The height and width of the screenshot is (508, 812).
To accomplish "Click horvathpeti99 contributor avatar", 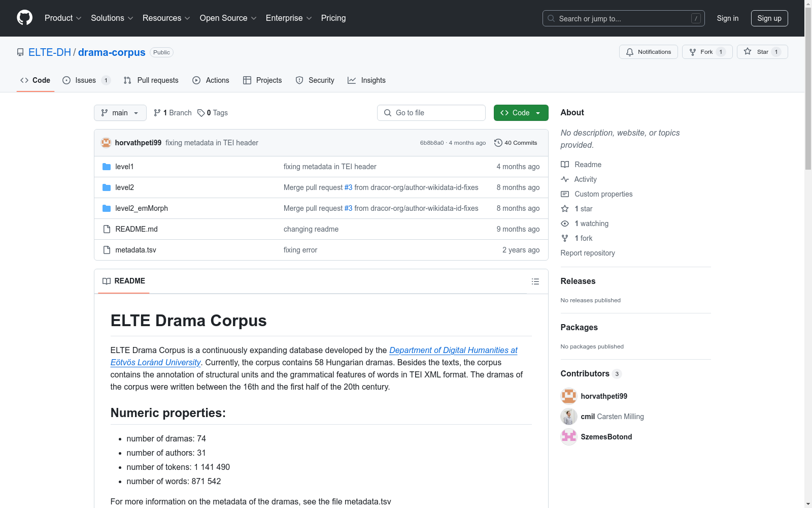I will (x=568, y=396).
